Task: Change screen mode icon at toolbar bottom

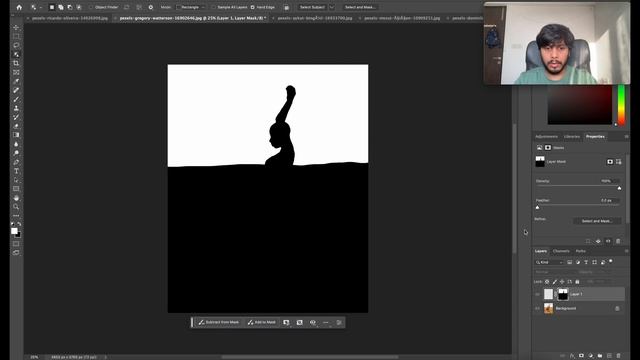Action: click(16, 253)
